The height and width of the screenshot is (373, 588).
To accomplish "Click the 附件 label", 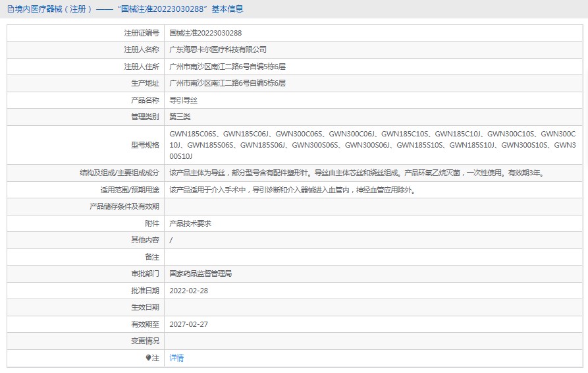I will pyautogui.click(x=152, y=223).
